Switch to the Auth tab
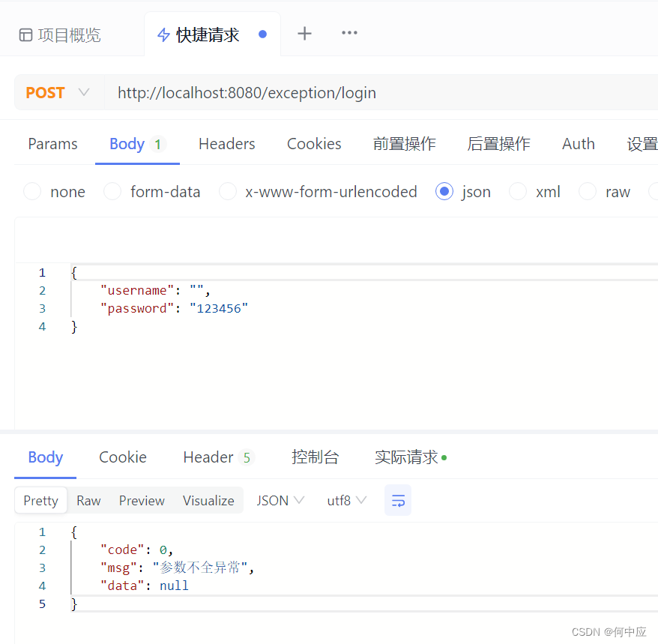This screenshot has width=658, height=644. tap(579, 144)
